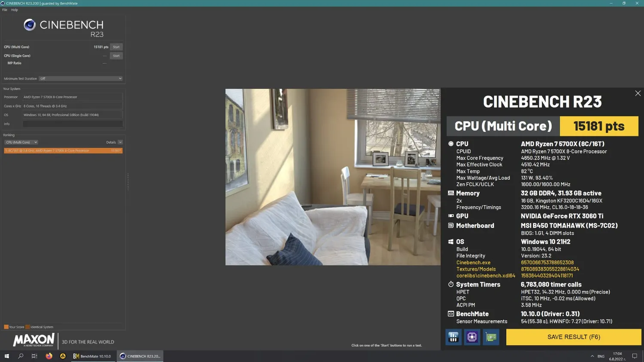Start the CPU (Single Core) test

(x=116, y=56)
